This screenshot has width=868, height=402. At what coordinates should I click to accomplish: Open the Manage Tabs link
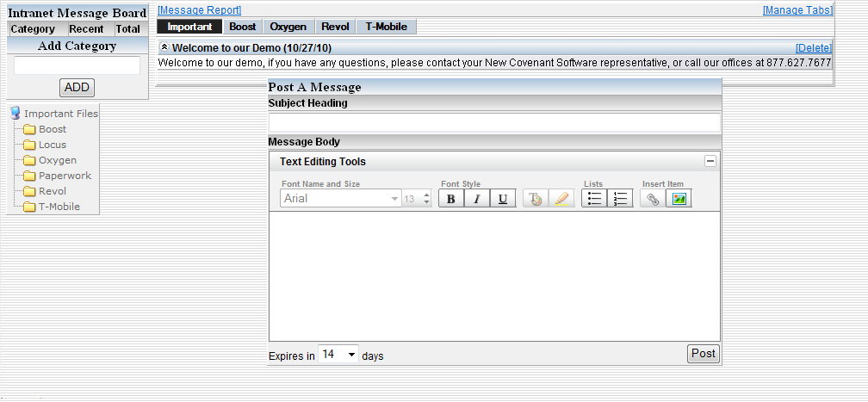pos(797,10)
